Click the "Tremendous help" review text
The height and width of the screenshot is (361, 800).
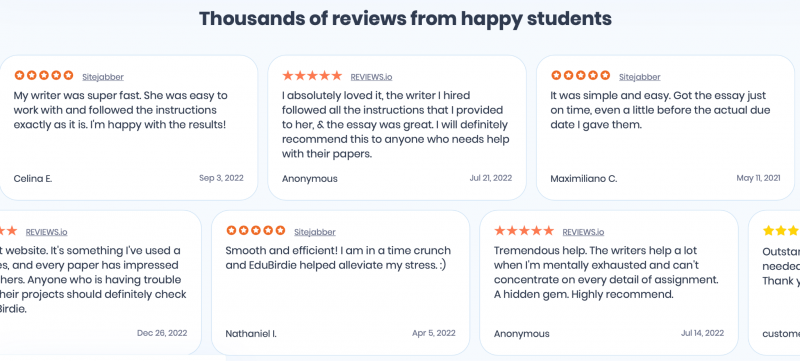(606, 273)
